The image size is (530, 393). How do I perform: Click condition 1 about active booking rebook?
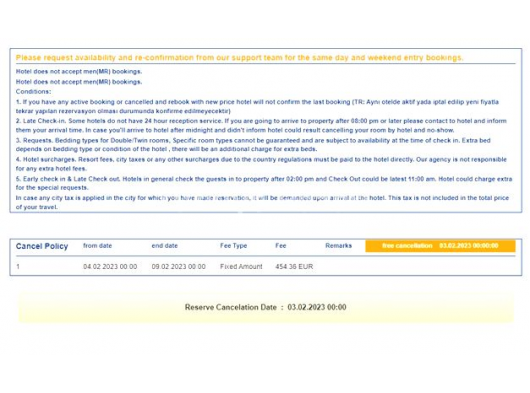click(x=257, y=106)
